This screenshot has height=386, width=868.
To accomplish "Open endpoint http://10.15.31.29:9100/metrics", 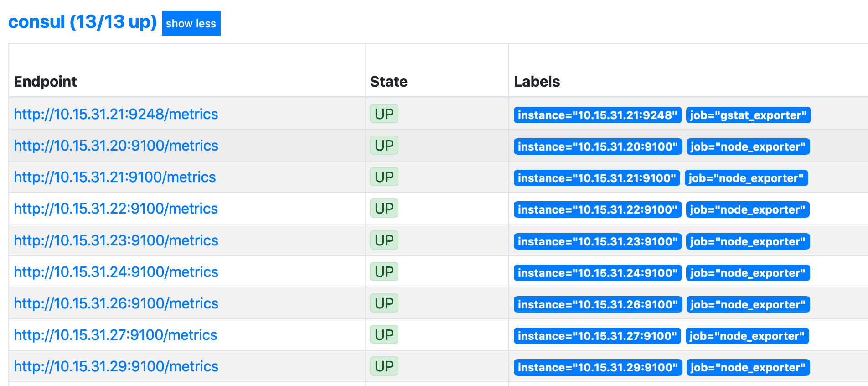I will [116, 367].
